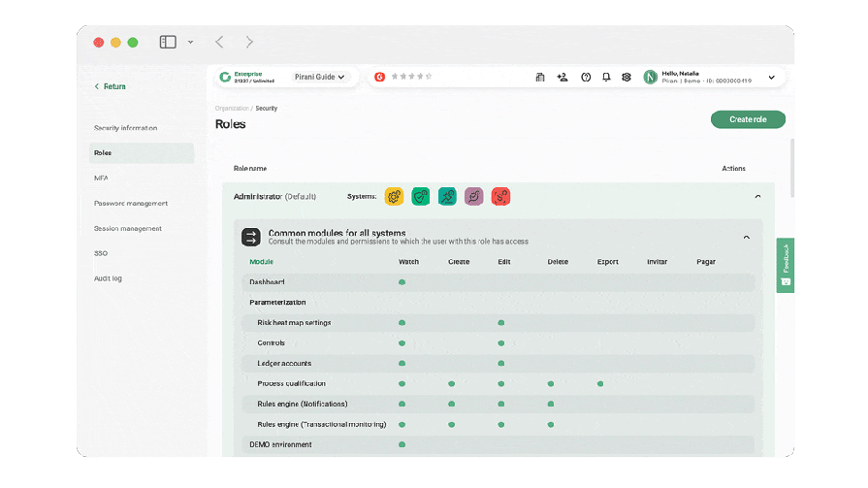This screenshot has height=488, width=868.
Task: Click the yellow gear system icon
Action: click(394, 197)
